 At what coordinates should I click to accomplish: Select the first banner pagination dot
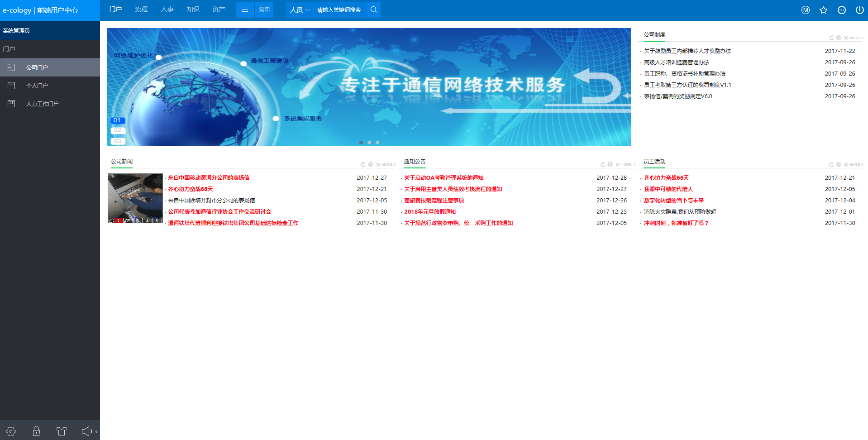pyautogui.click(x=361, y=143)
